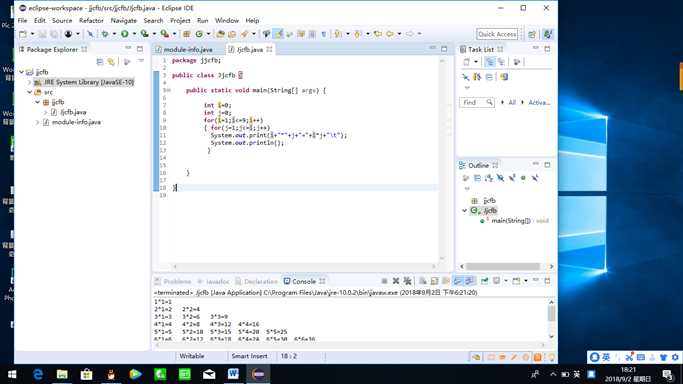This screenshot has width=683, height=384.
Task: Open the Refactor menu
Action: (x=91, y=20)
